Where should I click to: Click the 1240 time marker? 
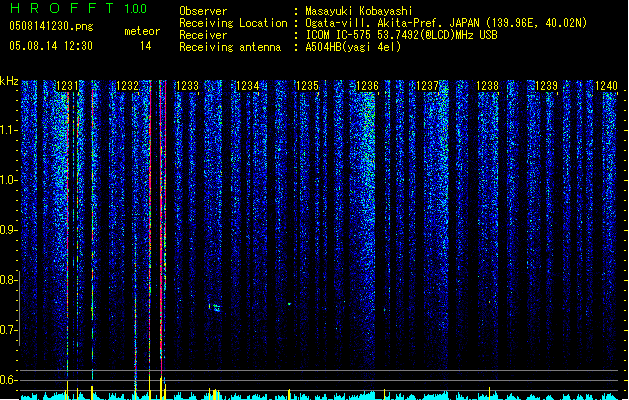tap(606, 86)
